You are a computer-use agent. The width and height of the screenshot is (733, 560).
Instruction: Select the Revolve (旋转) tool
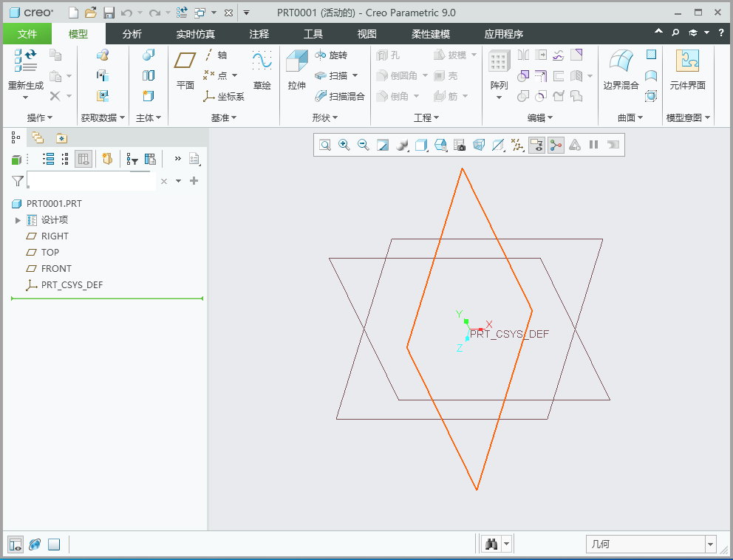click(x=331, y=55)
